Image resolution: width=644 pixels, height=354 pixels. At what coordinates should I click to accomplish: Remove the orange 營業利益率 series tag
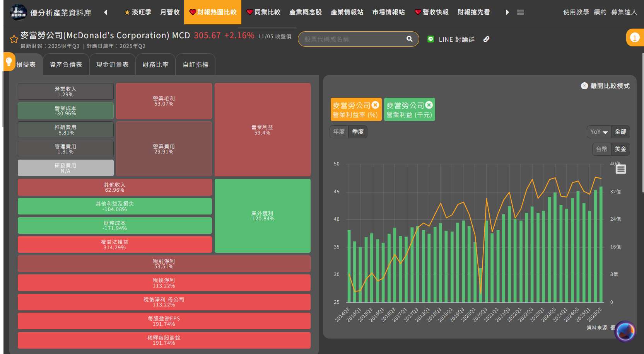pos(375,105)
